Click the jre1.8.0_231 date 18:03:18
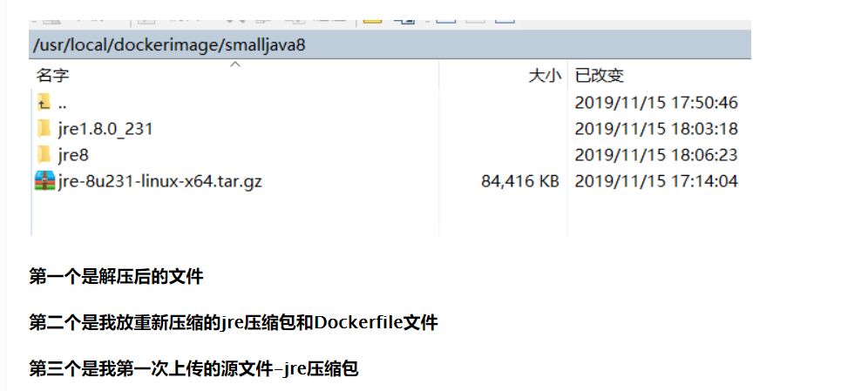Screen dimensions: 868x391 [656, 129]
